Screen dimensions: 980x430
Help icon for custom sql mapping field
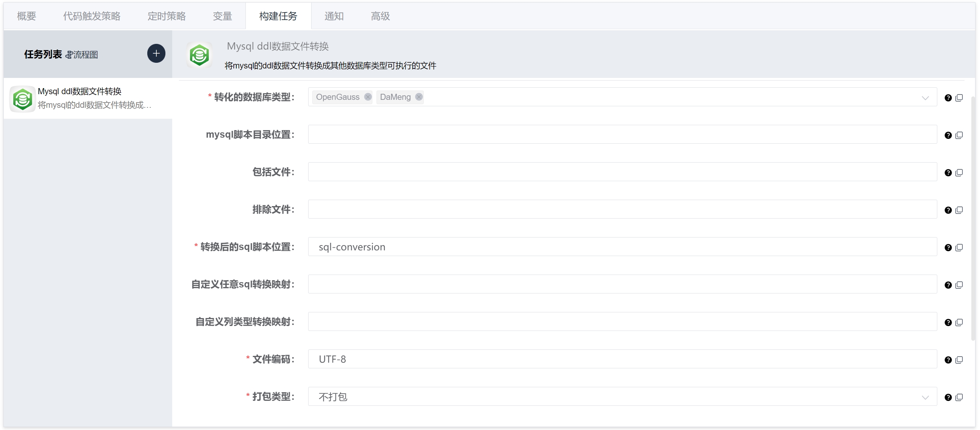pyautogui.click(x=948, y=285)
